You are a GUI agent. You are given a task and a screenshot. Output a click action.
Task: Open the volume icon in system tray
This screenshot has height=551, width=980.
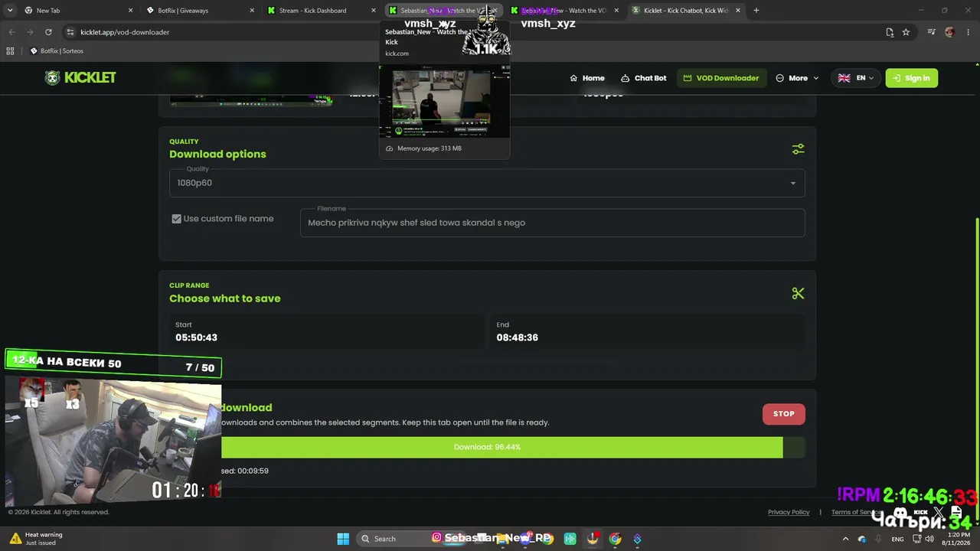click(929, 539)
